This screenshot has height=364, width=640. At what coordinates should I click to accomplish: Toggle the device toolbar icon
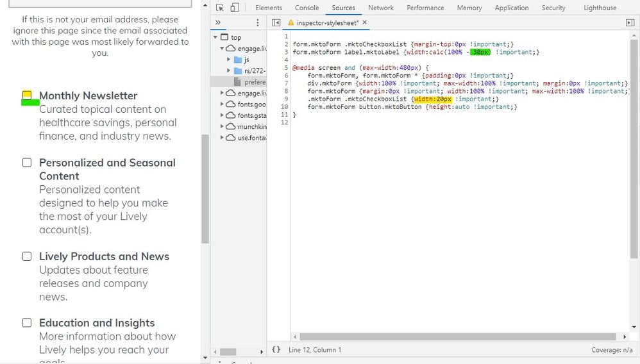(x=235, y=8)
